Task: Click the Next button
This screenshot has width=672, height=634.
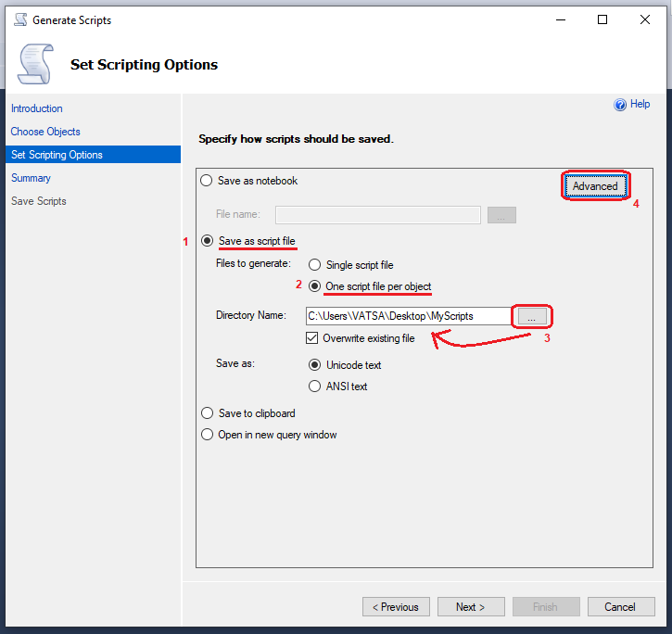Action: (x=471, y=607)
